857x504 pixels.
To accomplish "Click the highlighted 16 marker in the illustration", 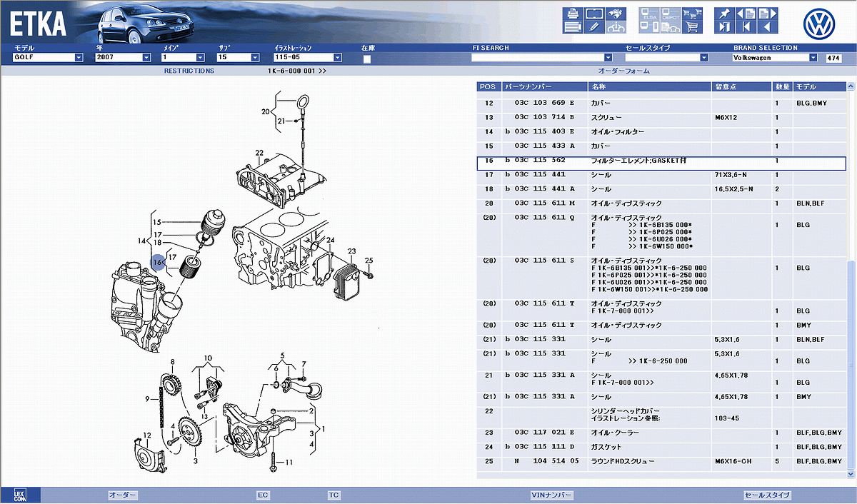I will 158,263.
